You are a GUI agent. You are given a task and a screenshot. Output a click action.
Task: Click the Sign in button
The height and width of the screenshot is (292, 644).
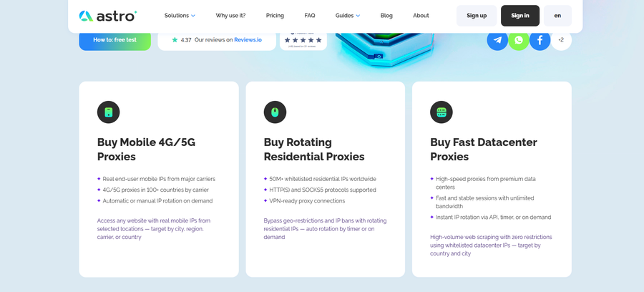click(520, 16)
